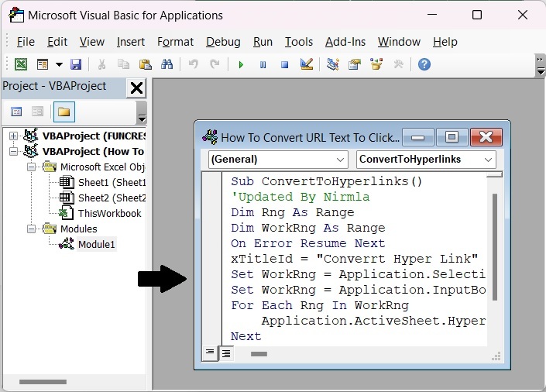This screenshot has width=546, height=392.
Task: Open the Insert object dropdown arrow
Action: tap(59, 64)
